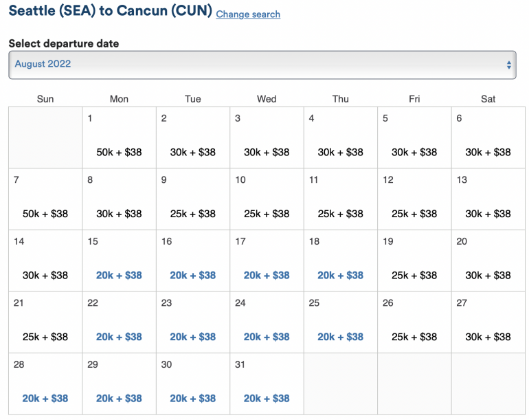
Task: Select departure date August 9
Action: click(193, 214)
